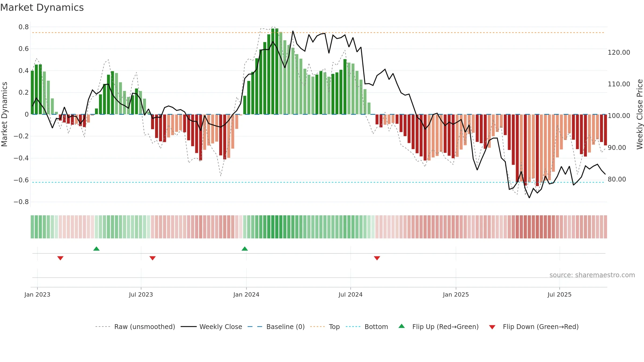Click the Jan 2023 axis label
The height and width of the screenshot is (362, 644).
(x=37, y=294)
